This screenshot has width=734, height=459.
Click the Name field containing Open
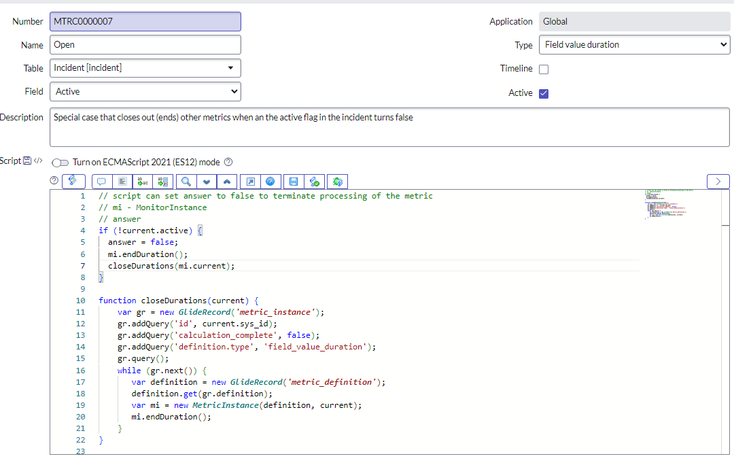[145, 45]
